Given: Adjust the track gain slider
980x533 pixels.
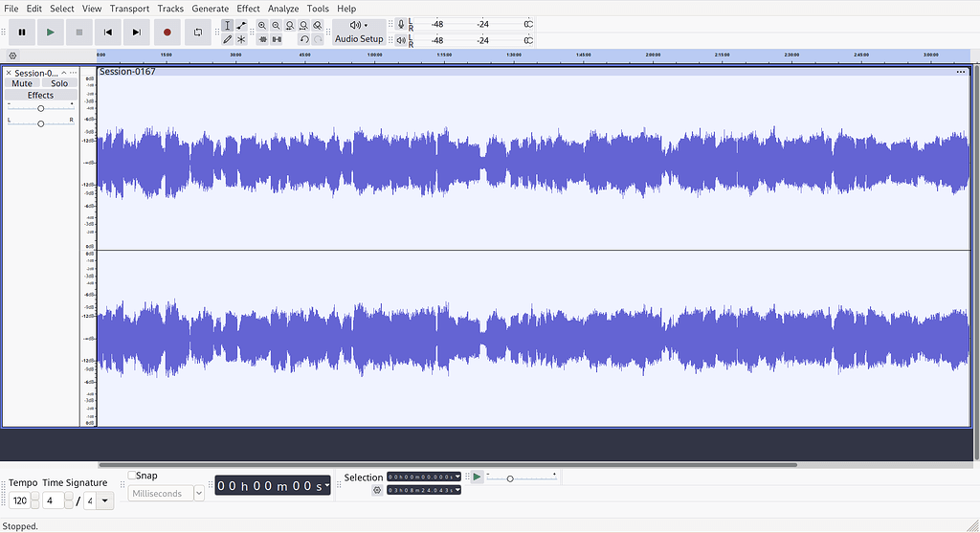Looking at the screenshot, I should (40, 108).
